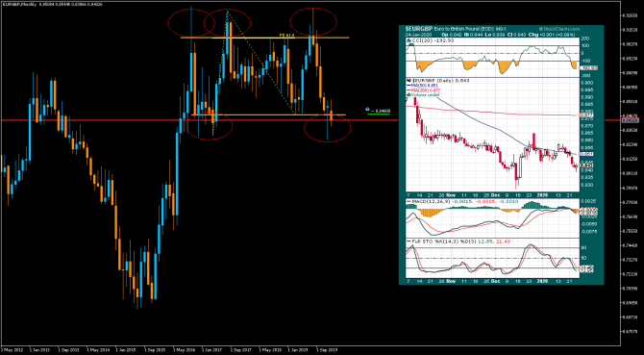Image resolution: width=644 pixels, height=355 pixels.
Task: Select the bottom-right red ellipse near latest candle
Action: coord(328,128)
